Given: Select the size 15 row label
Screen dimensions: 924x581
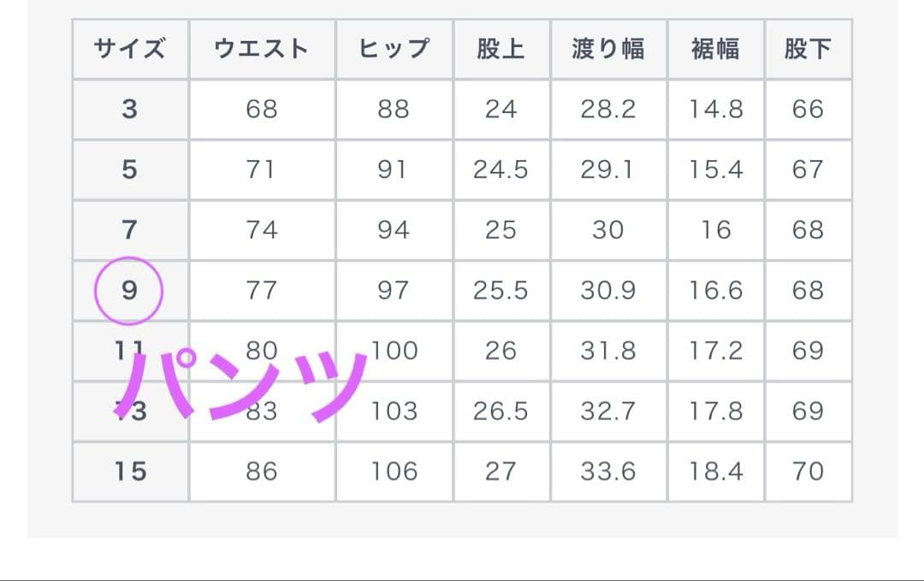Looking at the screenshot, I should pos(130,471).
